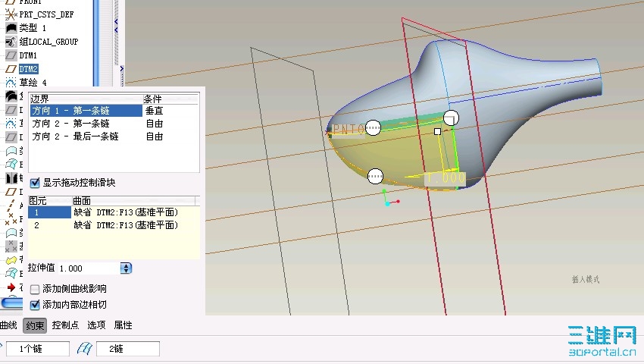
Task: Click the 拉伸值 spinner arrows
Action: 126,268
